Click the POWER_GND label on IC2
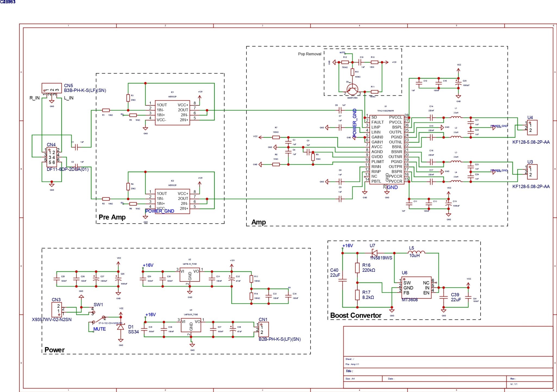 click(160, 211)
